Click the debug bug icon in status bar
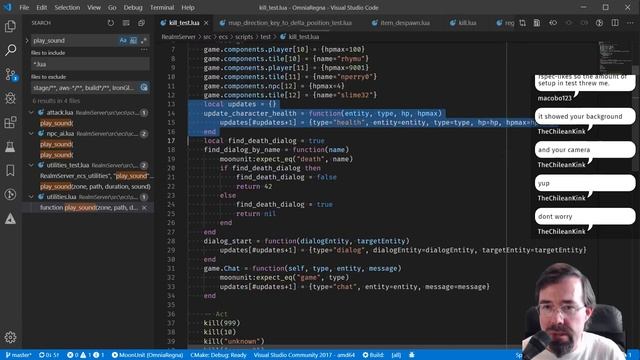The height and width of the screenshot is (360, 640). point(412,355)
